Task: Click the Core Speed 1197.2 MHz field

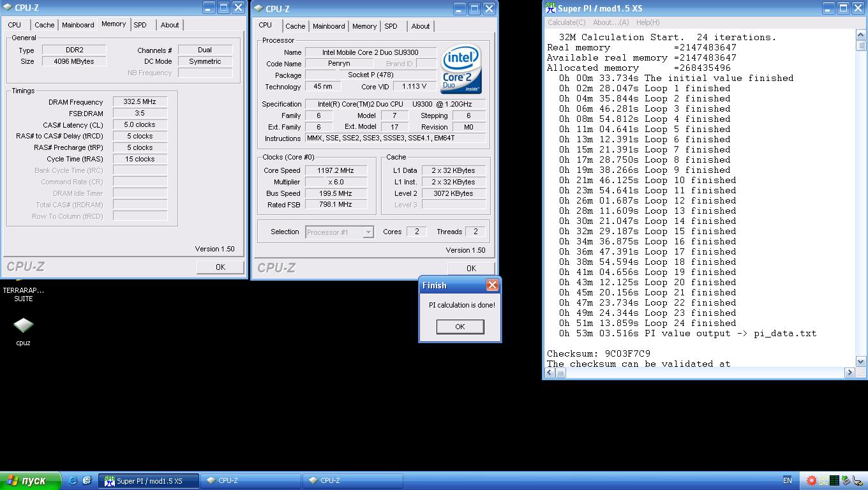Action: click(335, 171)
